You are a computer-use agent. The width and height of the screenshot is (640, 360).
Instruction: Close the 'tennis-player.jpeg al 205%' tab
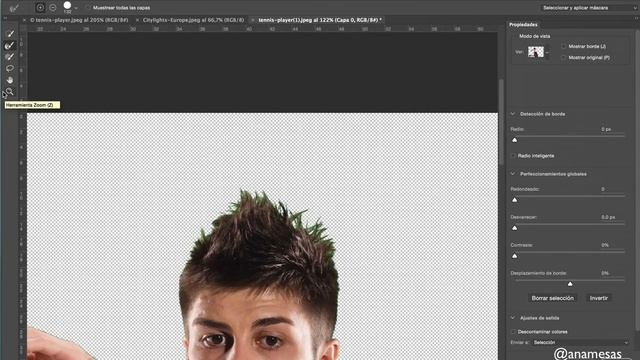[x=24, y=20]
